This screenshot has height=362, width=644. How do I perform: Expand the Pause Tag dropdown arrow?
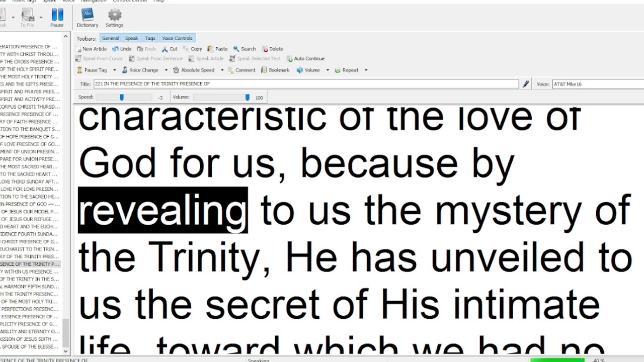pos(114,70)
